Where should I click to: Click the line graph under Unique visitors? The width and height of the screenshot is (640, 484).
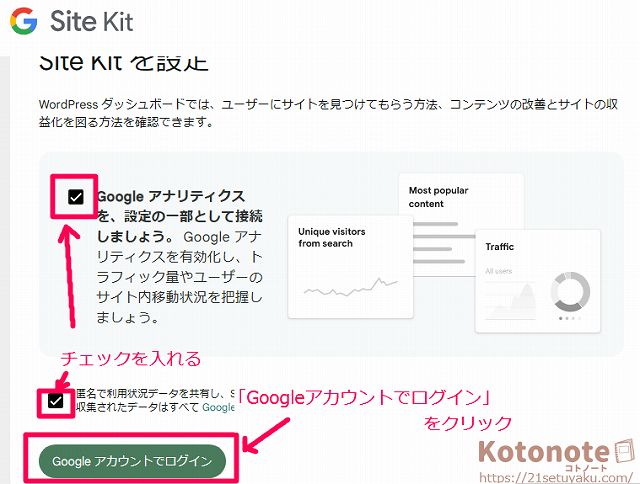351,287
